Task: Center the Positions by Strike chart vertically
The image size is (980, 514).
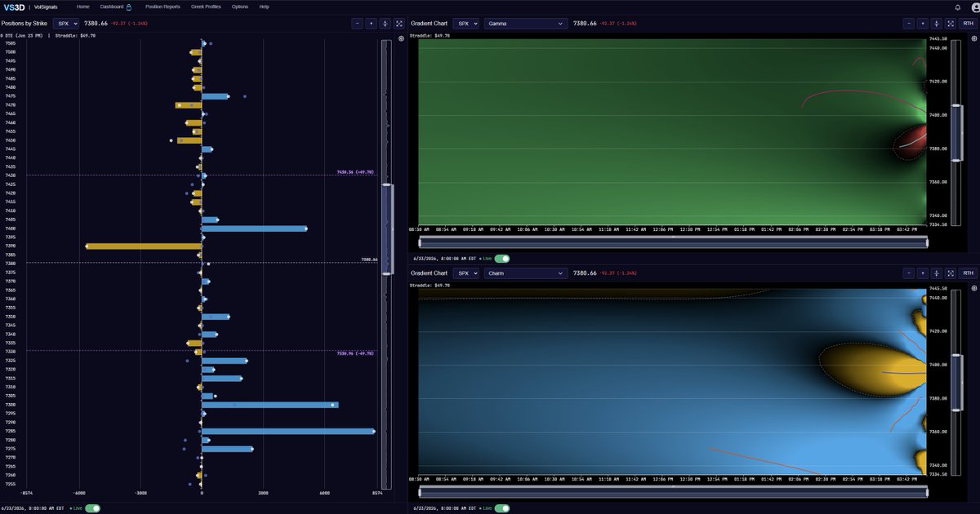Action: coord(385,24)
